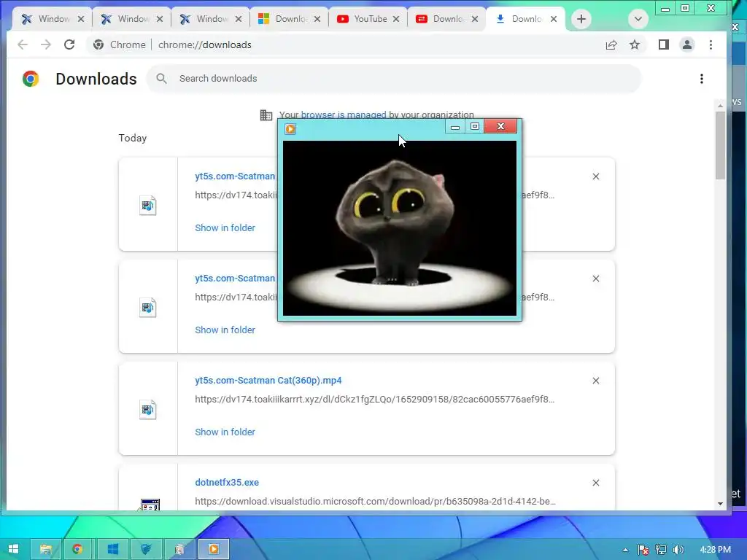Image resolution: width=747 pixels, height=560 pixels.
Task: Open a new tab with the plus button
Action: pos(581,19)
